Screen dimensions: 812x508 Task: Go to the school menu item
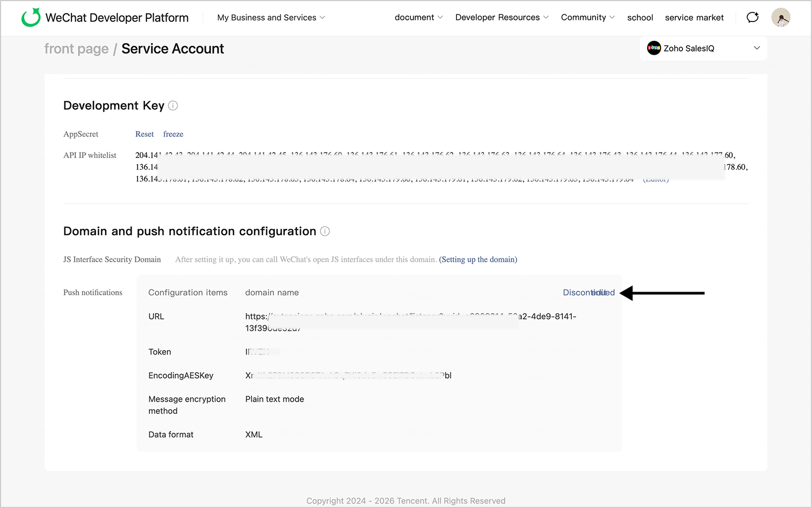coord(640,18)
